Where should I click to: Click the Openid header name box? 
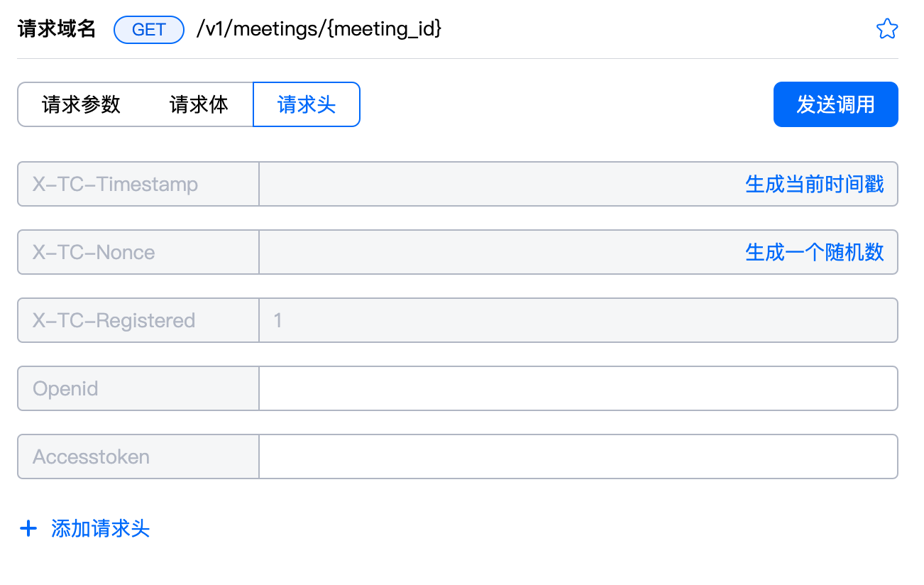tap(138, 388)
